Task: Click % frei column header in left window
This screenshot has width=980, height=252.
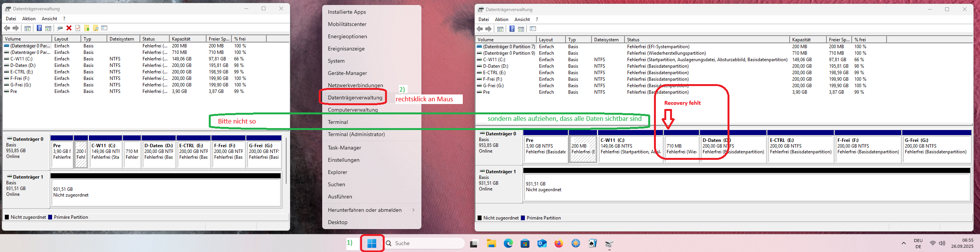Action: [x=249, y=39]
